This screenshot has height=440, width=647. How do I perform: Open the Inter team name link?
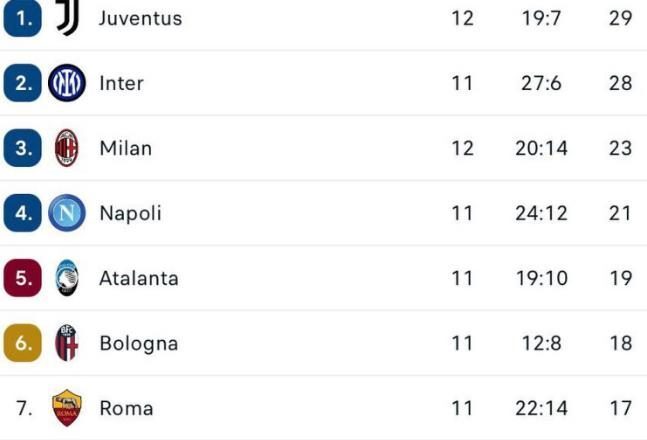click(122, 83)
